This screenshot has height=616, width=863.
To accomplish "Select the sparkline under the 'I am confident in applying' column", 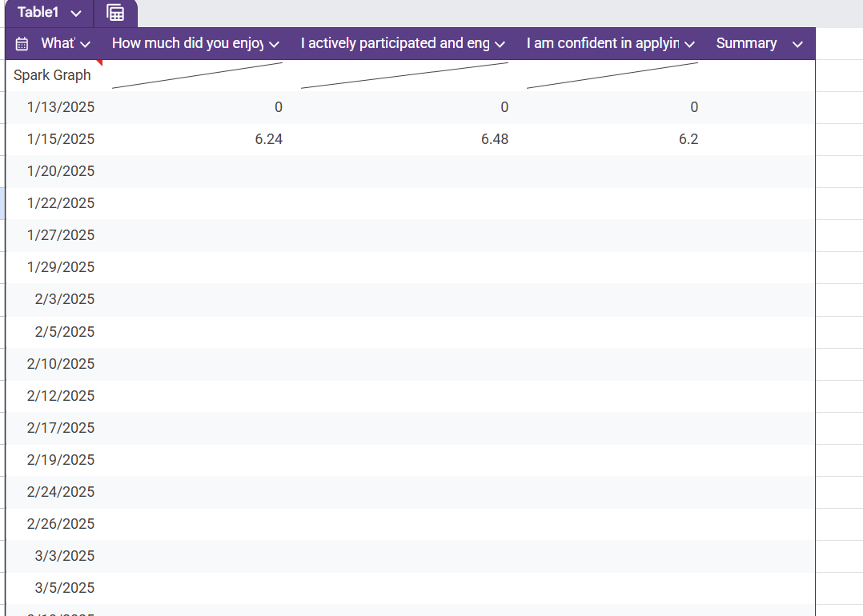I will [x=612, y=75].
